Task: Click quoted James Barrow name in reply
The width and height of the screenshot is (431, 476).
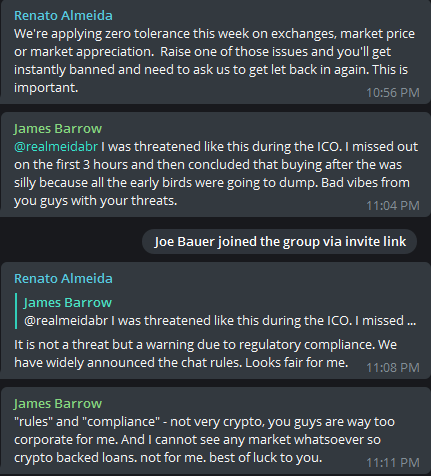Action: click(68, 303)
